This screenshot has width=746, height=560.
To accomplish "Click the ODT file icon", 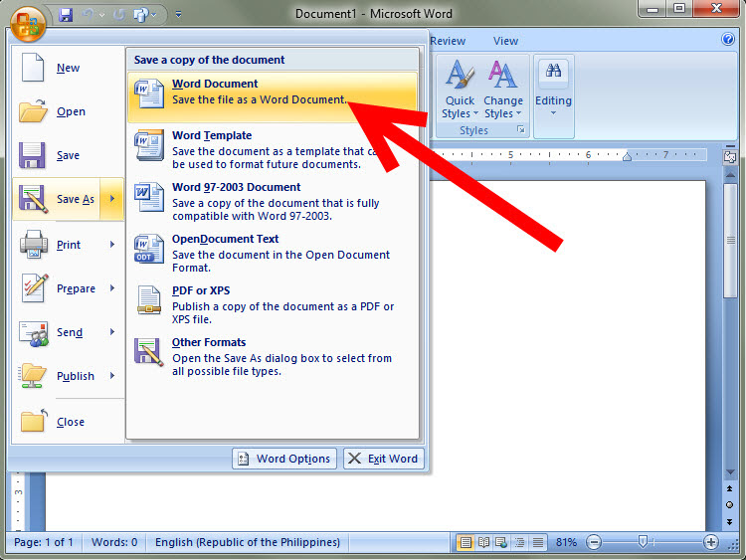I will point(149,249).
